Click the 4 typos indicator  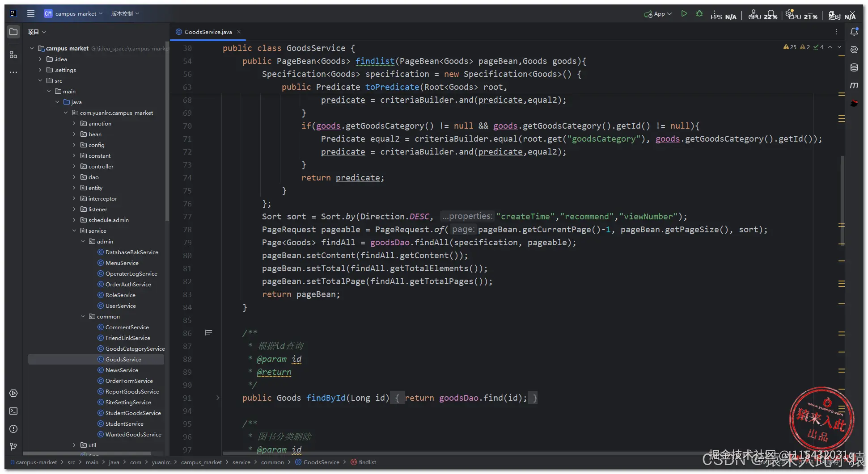coord(818,47)
